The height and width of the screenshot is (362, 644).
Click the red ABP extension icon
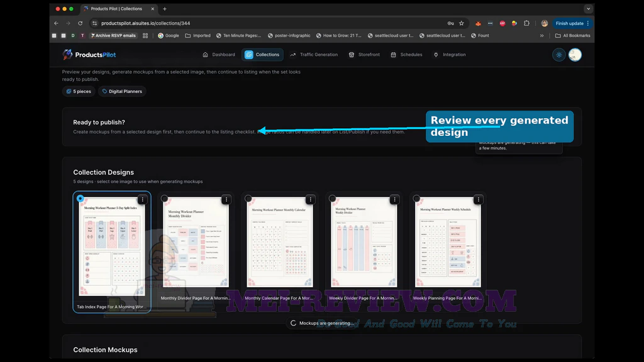click(502, 23)
